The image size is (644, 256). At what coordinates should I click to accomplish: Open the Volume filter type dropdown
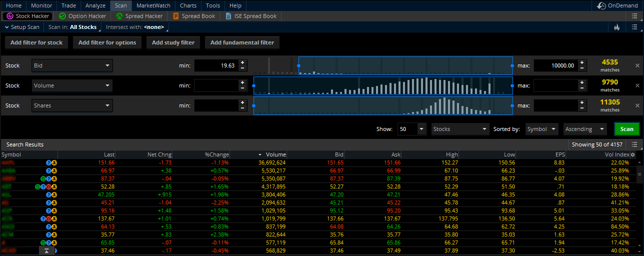pos(72,85)
